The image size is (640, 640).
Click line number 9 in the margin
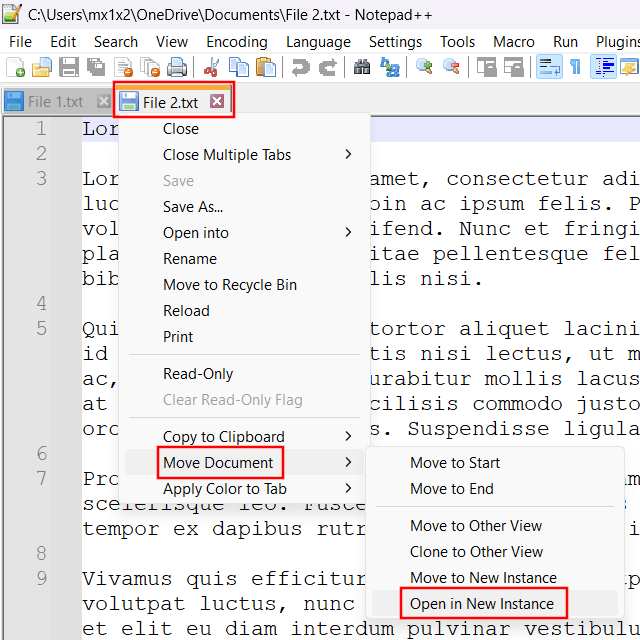[x=42, y=578]
